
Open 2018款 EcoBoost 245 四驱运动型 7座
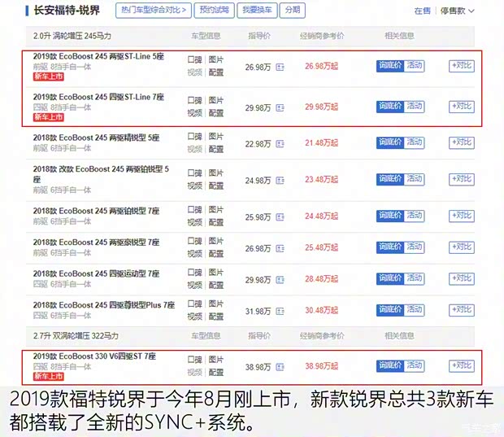96,274
